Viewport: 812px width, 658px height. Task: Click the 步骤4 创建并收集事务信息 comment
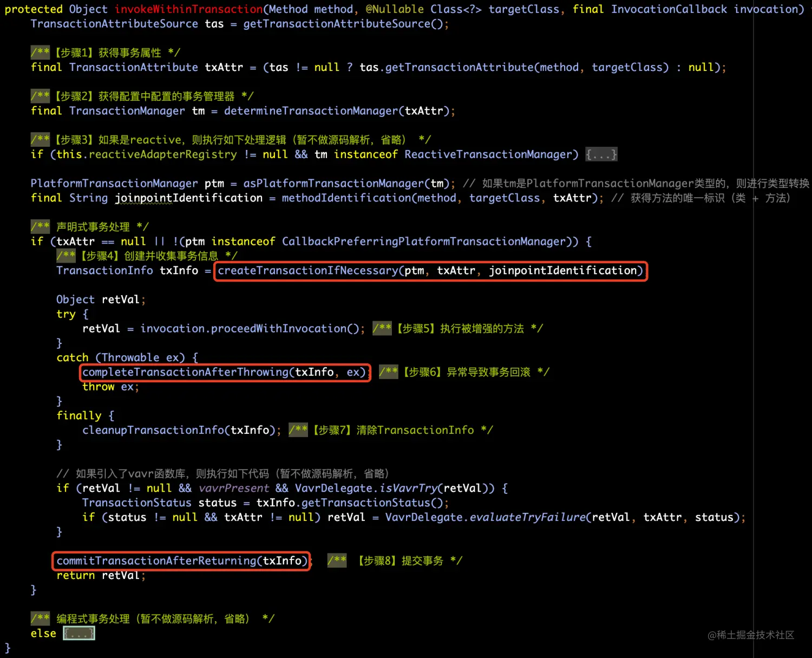pos(147,256)
